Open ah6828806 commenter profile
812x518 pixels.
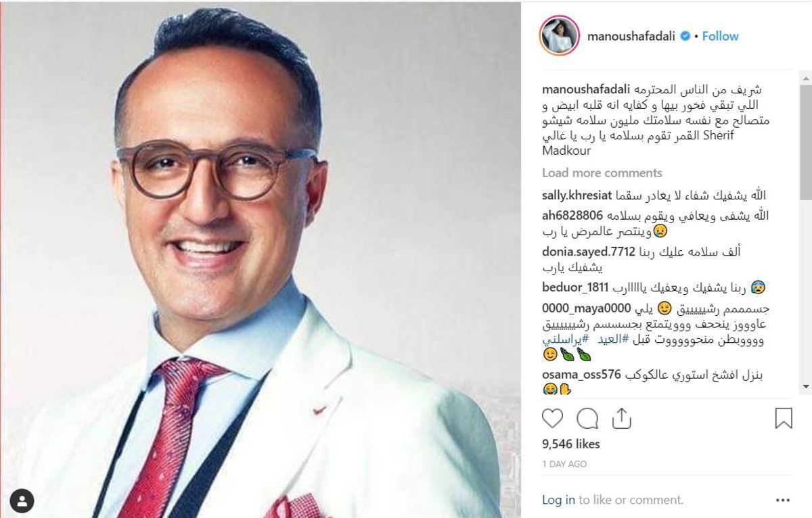(570, 216)
